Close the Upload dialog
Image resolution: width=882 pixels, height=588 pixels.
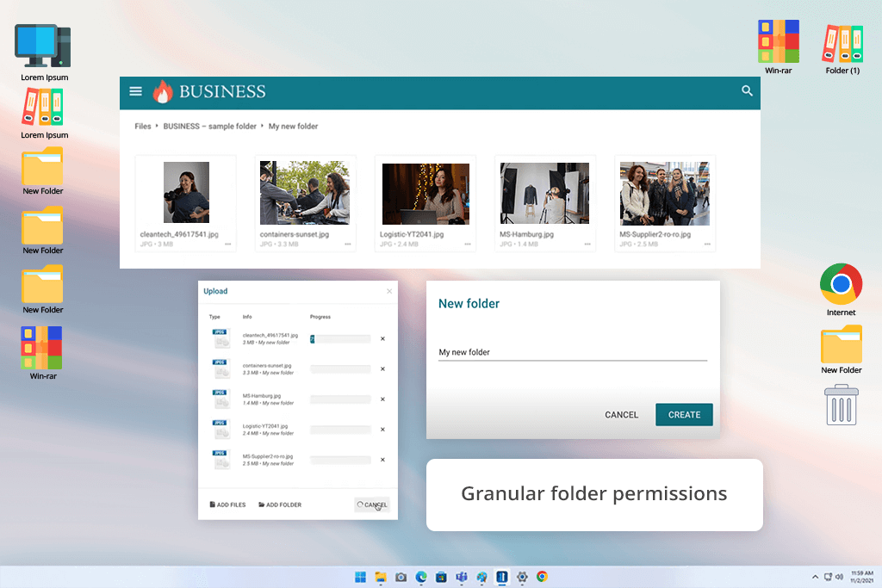click(389, 291)
